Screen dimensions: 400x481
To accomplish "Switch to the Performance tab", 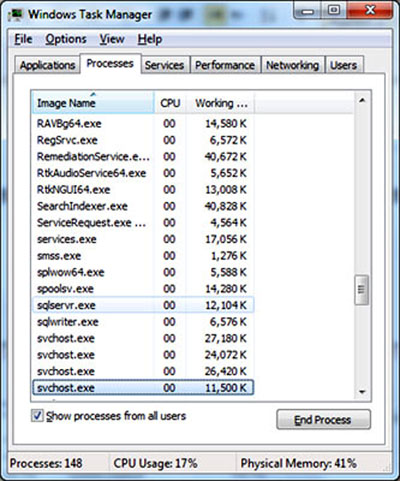I will pos(225,65).
